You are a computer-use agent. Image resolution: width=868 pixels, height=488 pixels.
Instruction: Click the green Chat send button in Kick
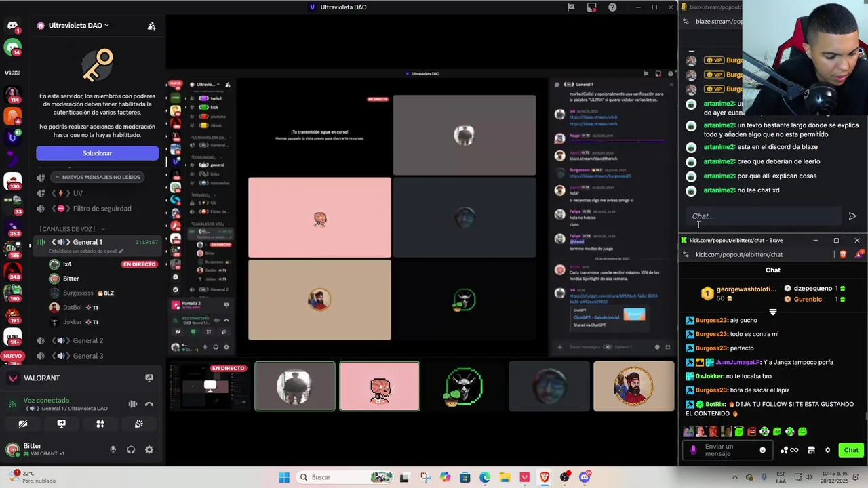[x=851, y=450]
